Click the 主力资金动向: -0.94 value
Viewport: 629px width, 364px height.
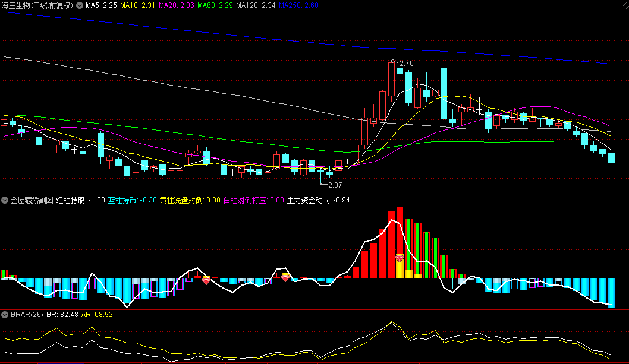[319, 200]
